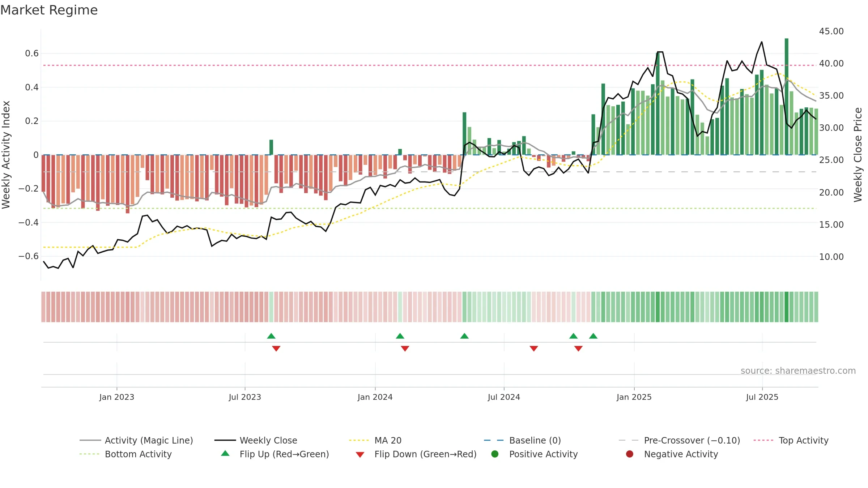Click the tallest green activity bar after Jul 2025
Screen dimensions: 868x488
pyautogui.click(x=787, y=97)
